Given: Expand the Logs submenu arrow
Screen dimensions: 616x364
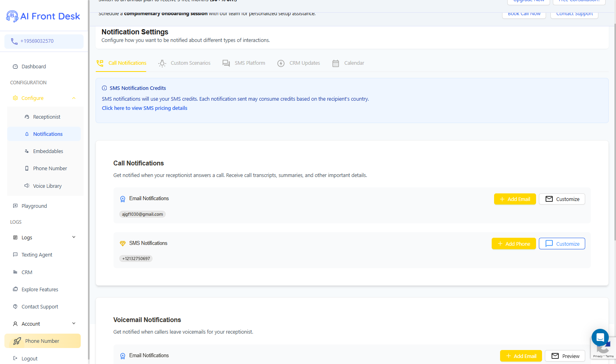Looking at the screenshot, I should click(74, 237).
